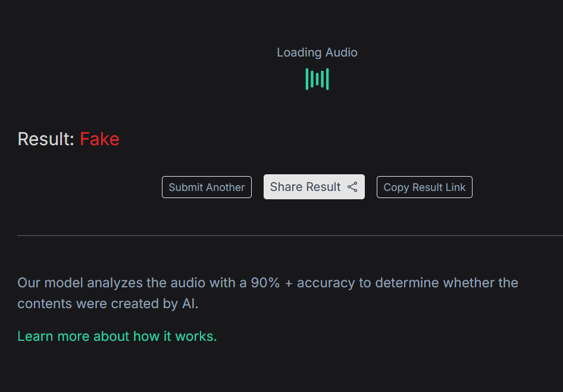
Task: Click the red "Fake" result text
Action: 99,139
